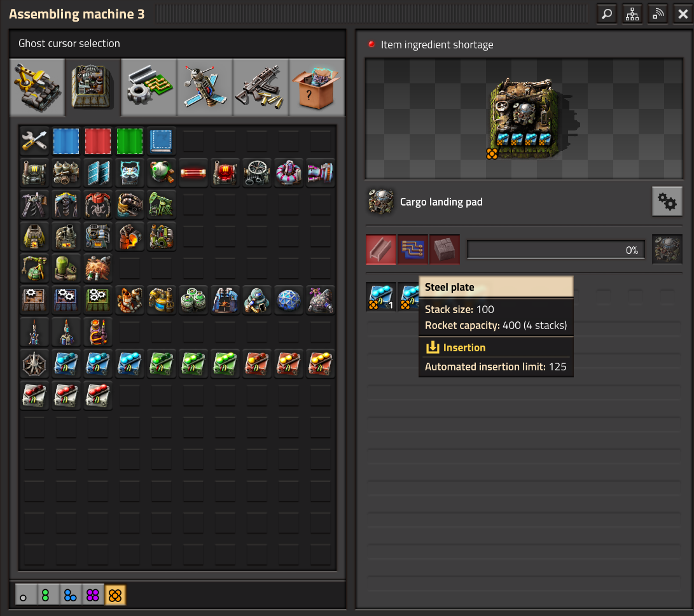Select the burner mining drill

(34, 205)
